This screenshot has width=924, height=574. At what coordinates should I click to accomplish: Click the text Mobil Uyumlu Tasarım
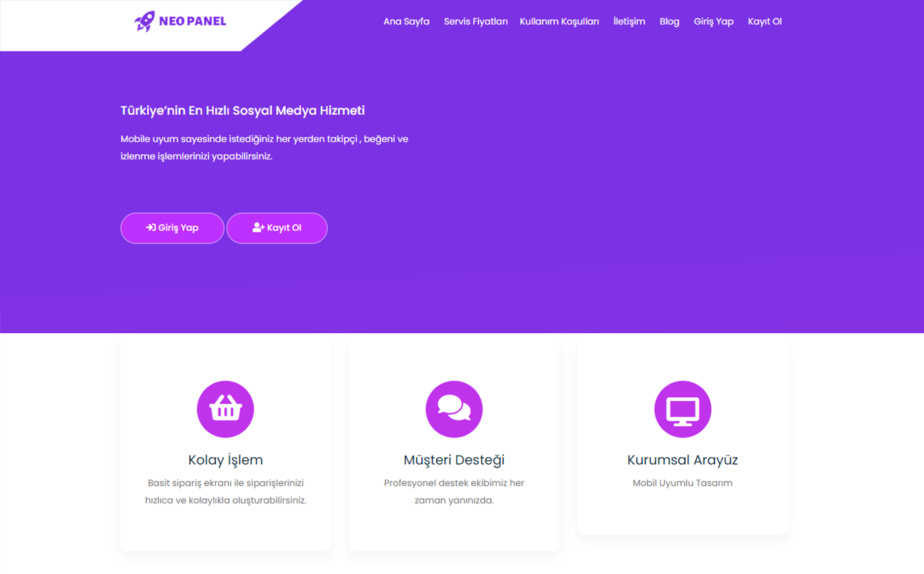[682, 483]
